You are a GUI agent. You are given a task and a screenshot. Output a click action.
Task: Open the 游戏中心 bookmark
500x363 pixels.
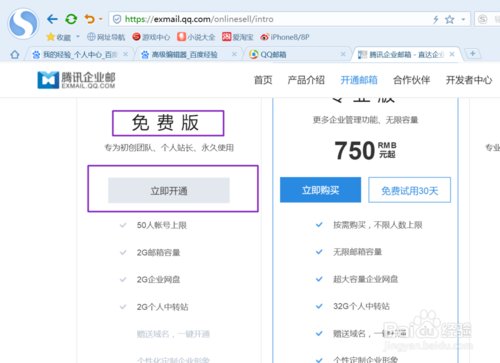(151, 37)
